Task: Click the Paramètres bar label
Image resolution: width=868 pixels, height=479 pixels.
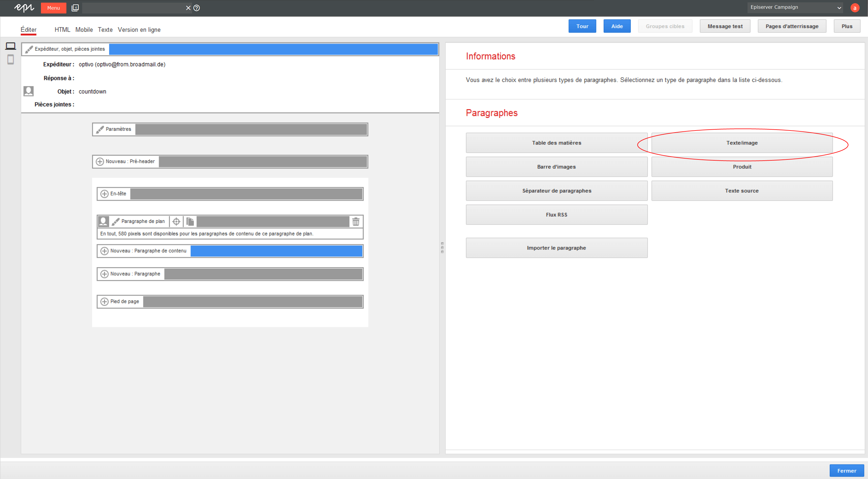Action: coord(118,129)
